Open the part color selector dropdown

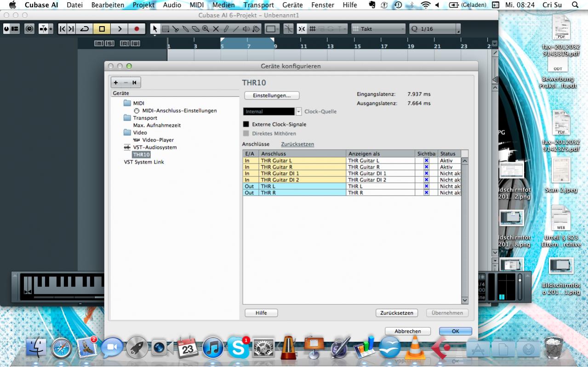[x=271, y=28]
